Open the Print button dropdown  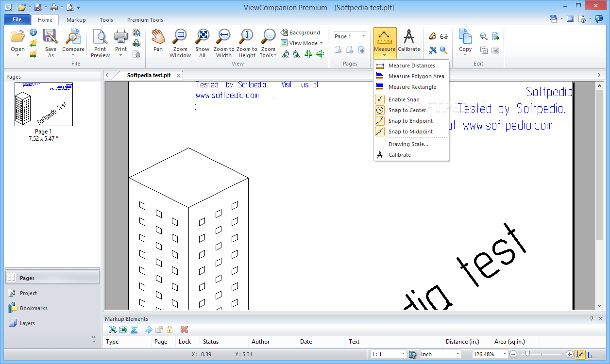click(121, 55)
